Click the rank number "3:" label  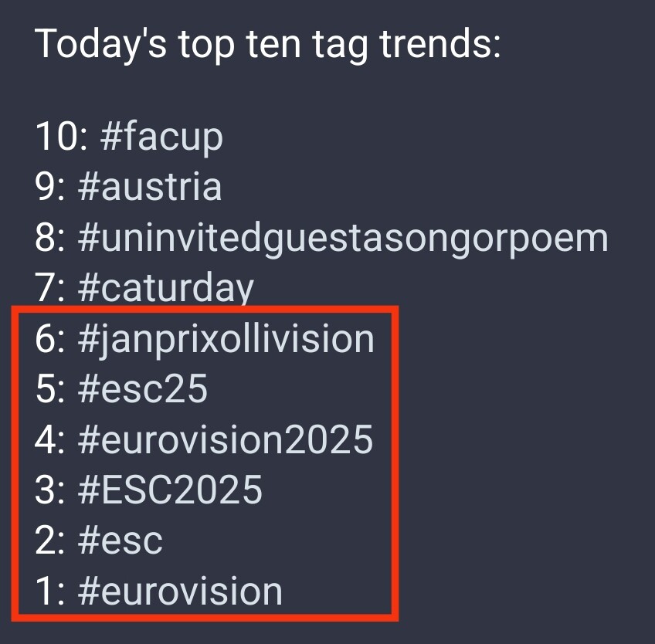(50, 490)
